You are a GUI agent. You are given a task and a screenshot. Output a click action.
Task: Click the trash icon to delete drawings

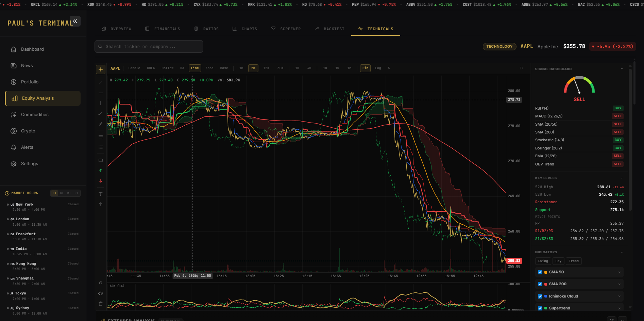[x=101, y=304]
